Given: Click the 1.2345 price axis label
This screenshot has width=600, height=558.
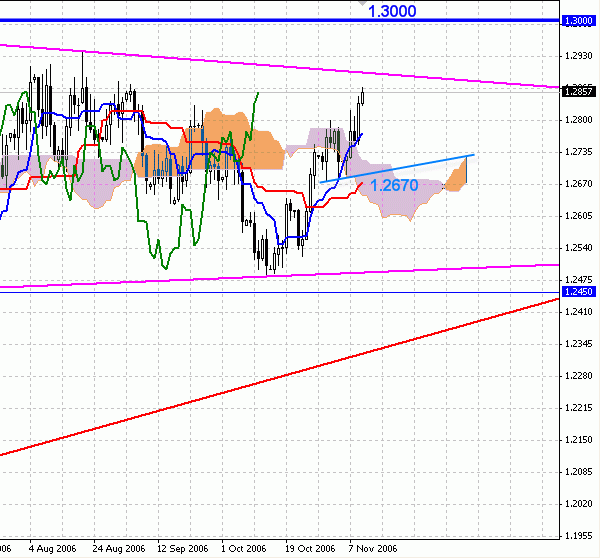Looking at the screenshot, I should [579, 344].
